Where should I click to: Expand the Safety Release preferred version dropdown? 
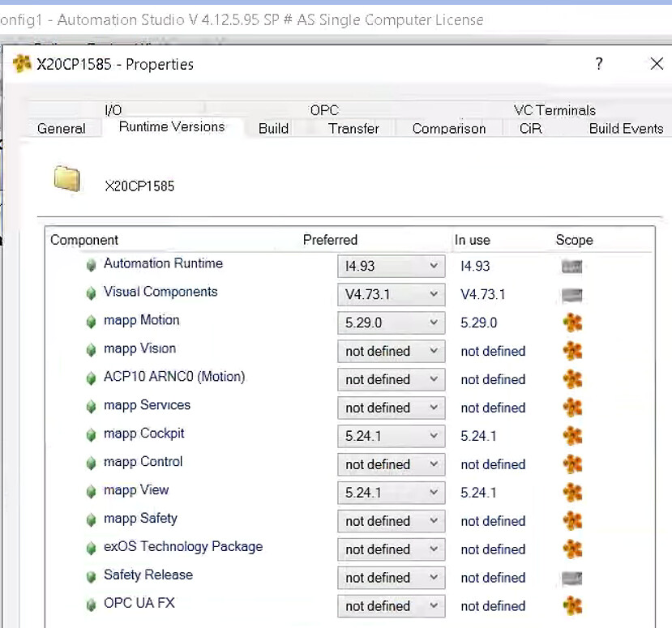391,578
